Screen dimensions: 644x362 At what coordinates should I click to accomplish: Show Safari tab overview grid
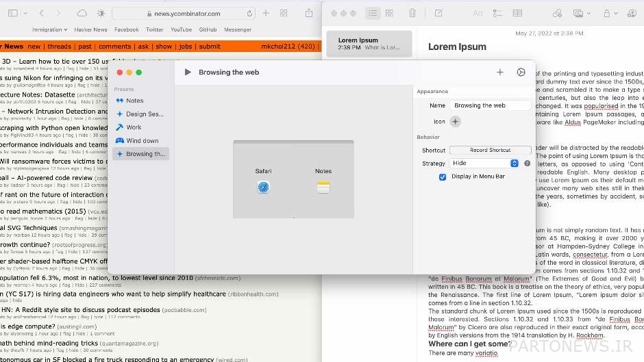point(284,13)
